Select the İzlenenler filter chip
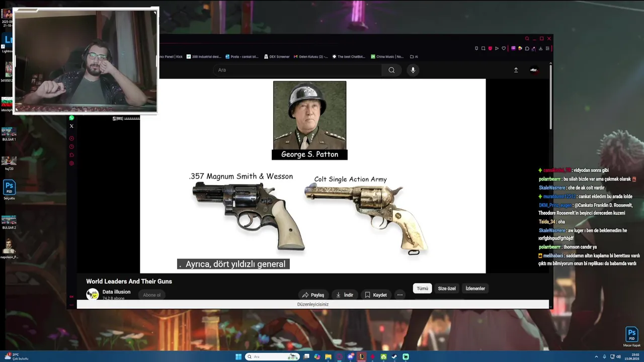This screenshot has width=644, height=362. click(x=475, y=289)
